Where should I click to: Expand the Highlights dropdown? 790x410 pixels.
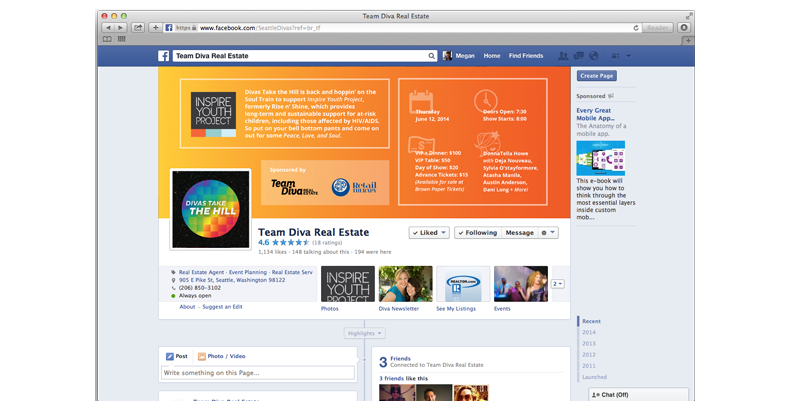(364, 332)
